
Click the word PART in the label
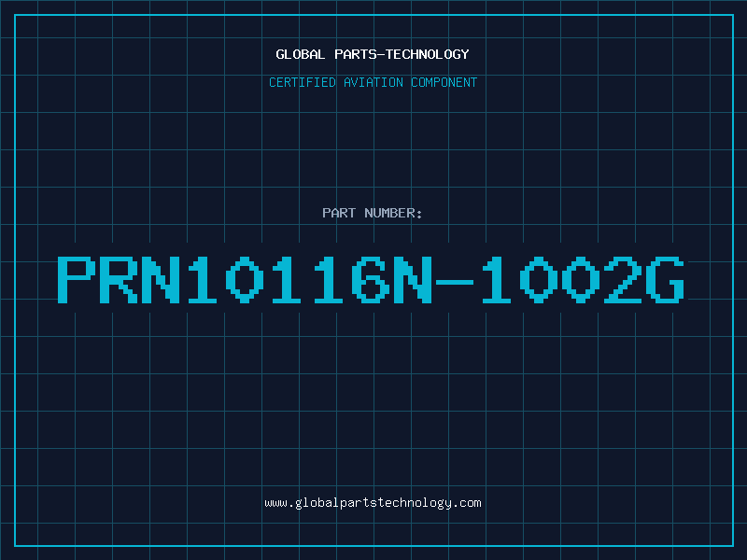point(338,213)
